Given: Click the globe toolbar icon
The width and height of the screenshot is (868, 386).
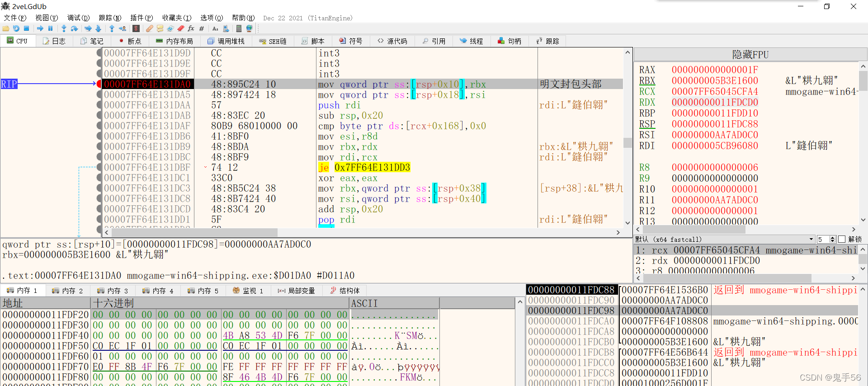Looking at the screenshot, I should click(x=249, y=28).
